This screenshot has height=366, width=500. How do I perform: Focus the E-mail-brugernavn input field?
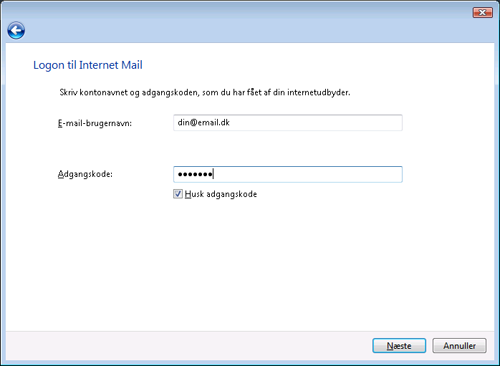pyautogui.click(x=288, y=123)
